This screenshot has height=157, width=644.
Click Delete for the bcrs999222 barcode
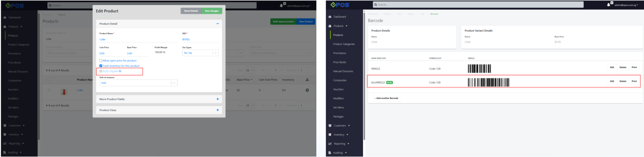pyautogui.click(x=623, y=81)
